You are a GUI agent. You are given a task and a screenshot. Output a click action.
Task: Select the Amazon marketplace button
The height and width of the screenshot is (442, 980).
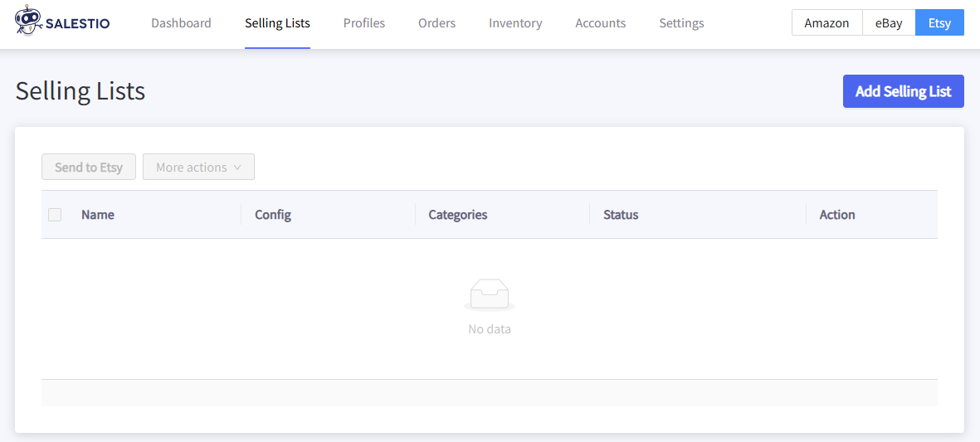click(826, 22)
